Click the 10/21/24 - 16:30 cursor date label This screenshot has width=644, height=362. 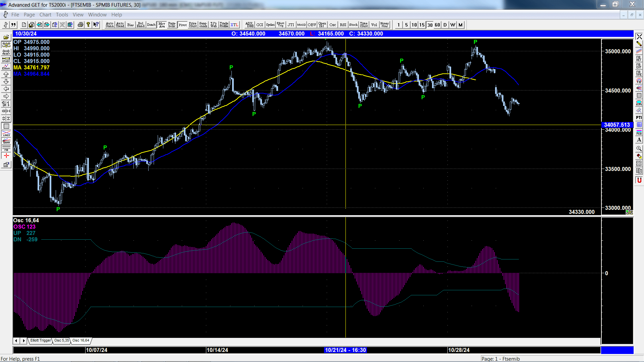(345, 350)
